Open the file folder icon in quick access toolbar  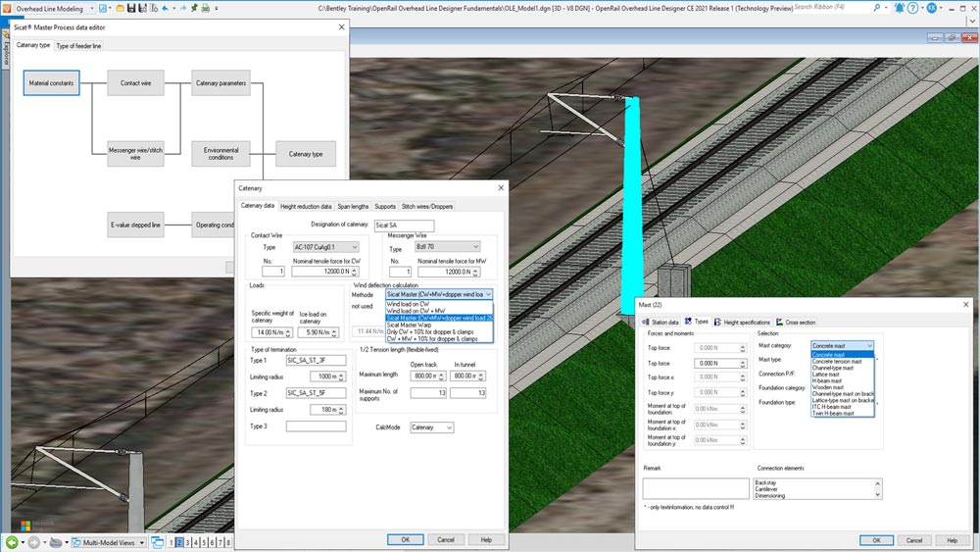tap(120, 8)
